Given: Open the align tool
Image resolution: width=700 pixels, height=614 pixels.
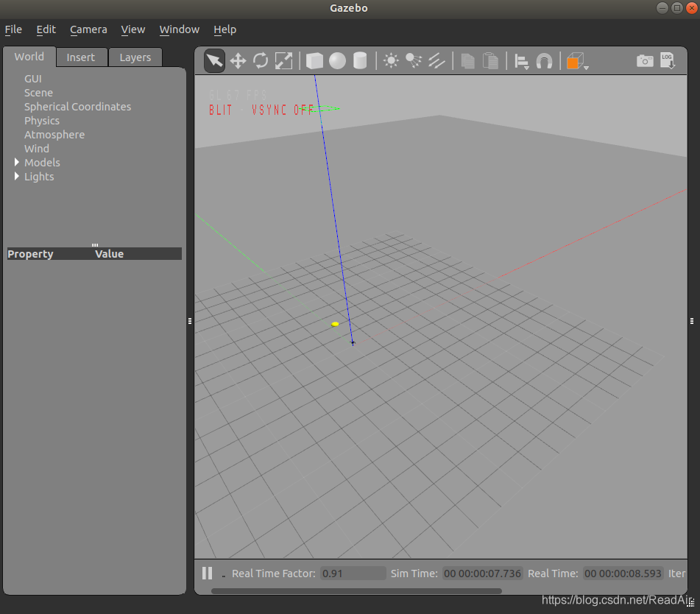Looking at the screenshot, I should pos(521,61).
